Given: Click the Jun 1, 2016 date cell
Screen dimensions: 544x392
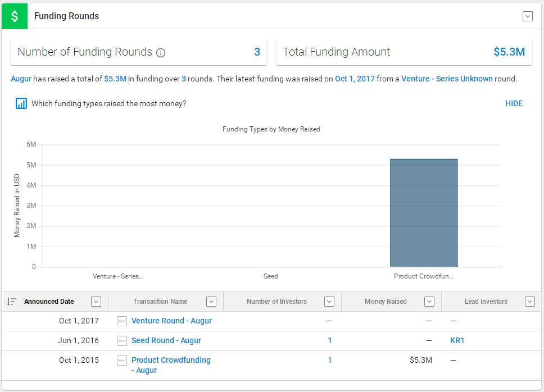Looking at the screenshot, I should [x=79, y=341].
